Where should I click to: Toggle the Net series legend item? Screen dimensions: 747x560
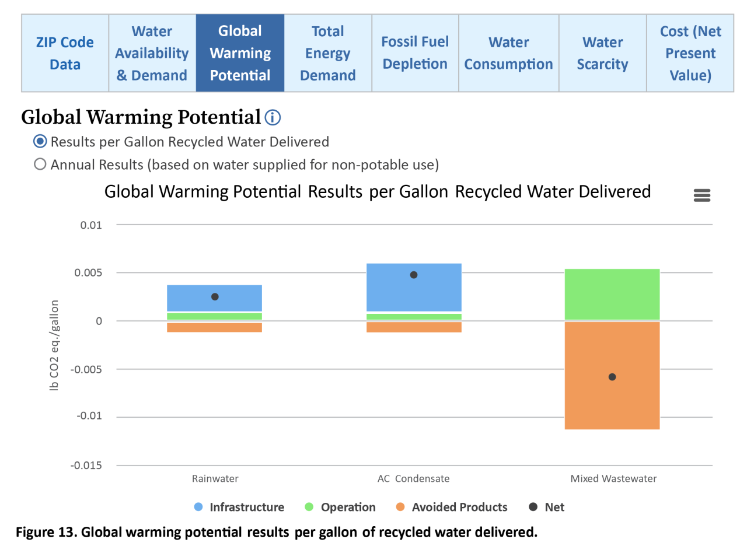click(546, 507)
